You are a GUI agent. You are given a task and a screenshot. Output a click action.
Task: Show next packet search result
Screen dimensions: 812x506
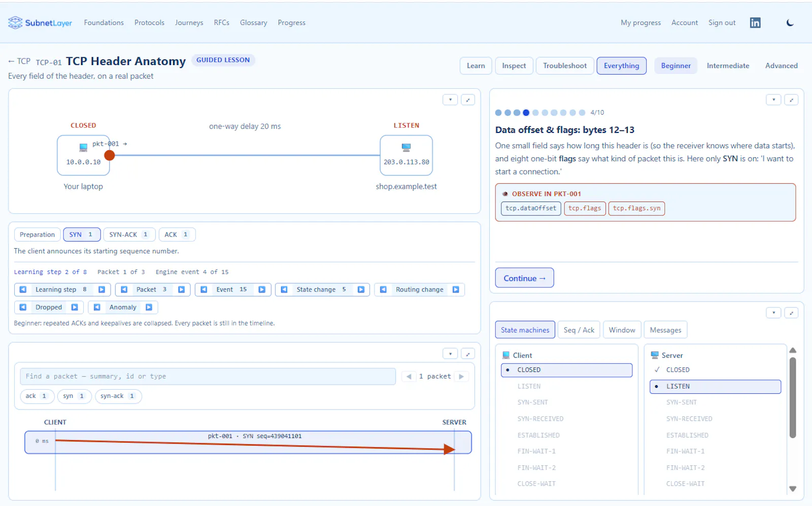tap(461, 377)
